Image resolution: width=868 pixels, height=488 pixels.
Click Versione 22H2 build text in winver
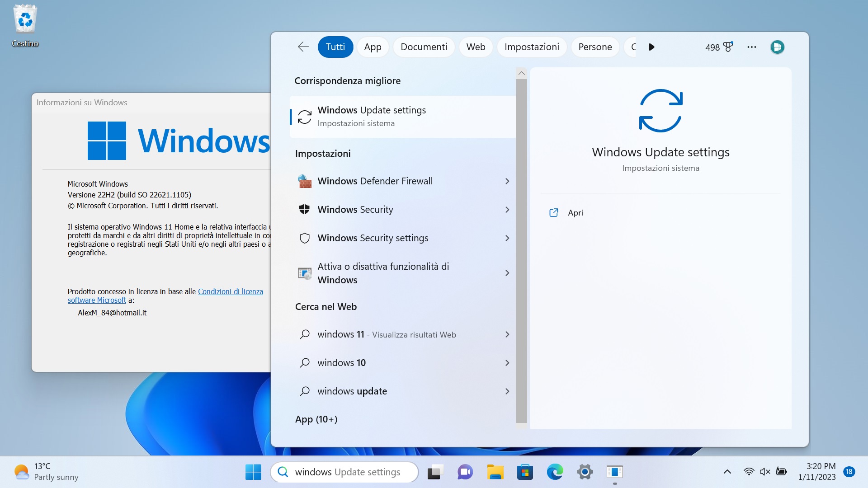coord(129,195)
